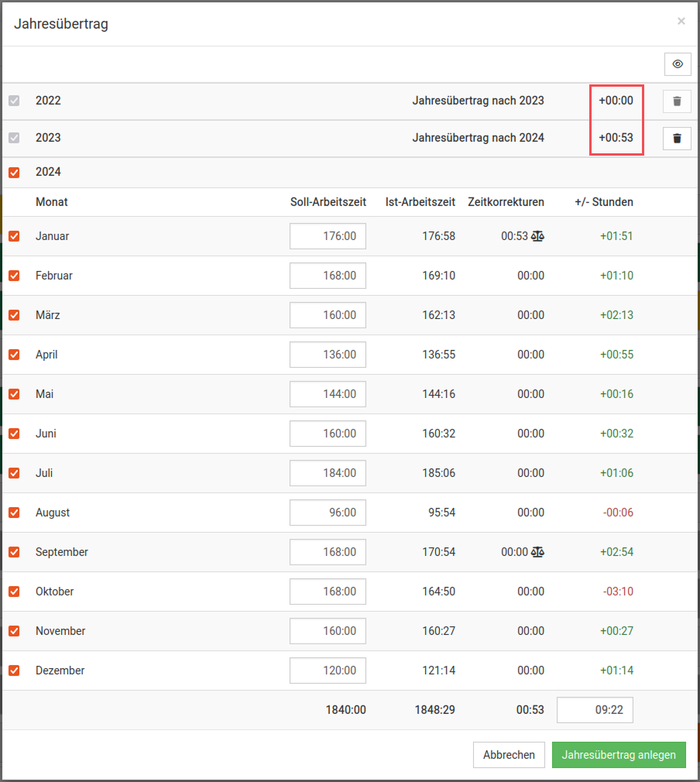Focus the Juli Soll-Arbeitszeit input 184:00
This screenshot has height=782, width=700.
coord(328,473)
